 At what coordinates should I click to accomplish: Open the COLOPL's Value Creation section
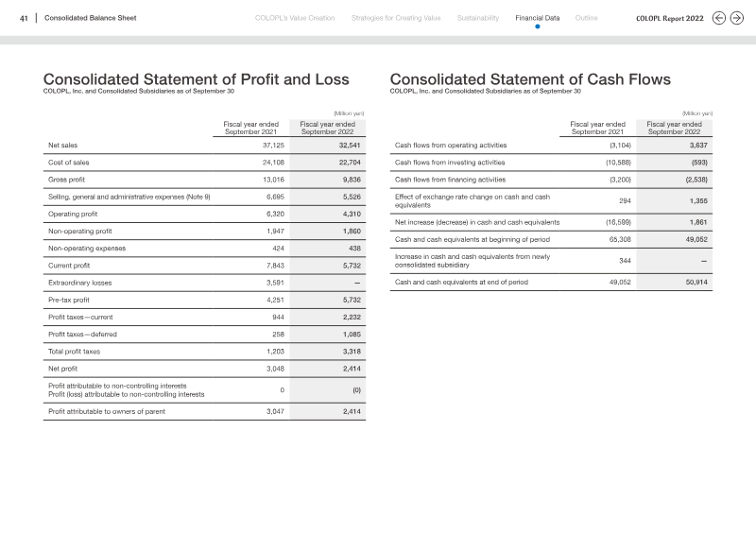(295, 18)
